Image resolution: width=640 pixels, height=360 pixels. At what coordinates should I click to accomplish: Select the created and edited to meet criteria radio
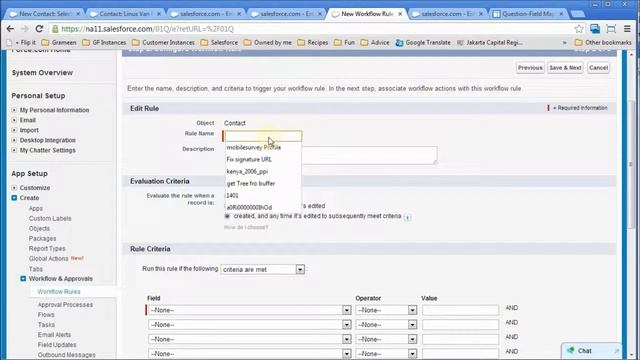coord(227,216)
